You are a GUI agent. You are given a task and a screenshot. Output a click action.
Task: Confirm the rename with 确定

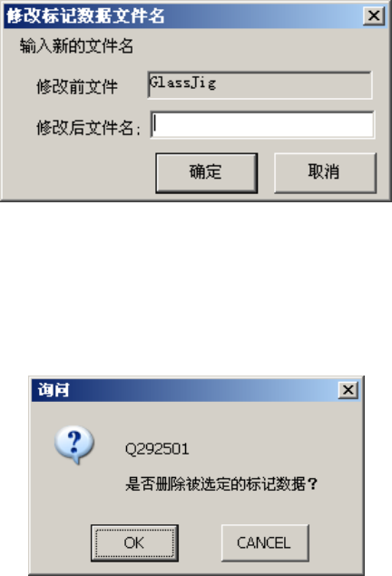(x=207, y=172)
